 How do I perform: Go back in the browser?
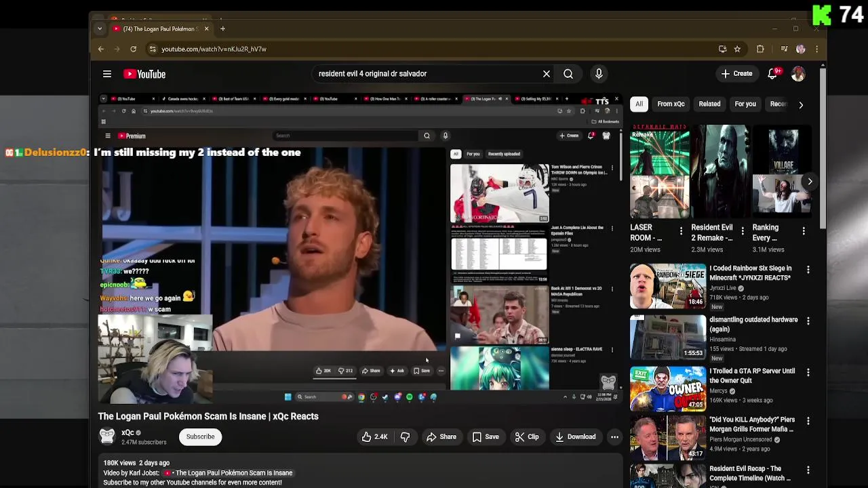pos(101,49)
